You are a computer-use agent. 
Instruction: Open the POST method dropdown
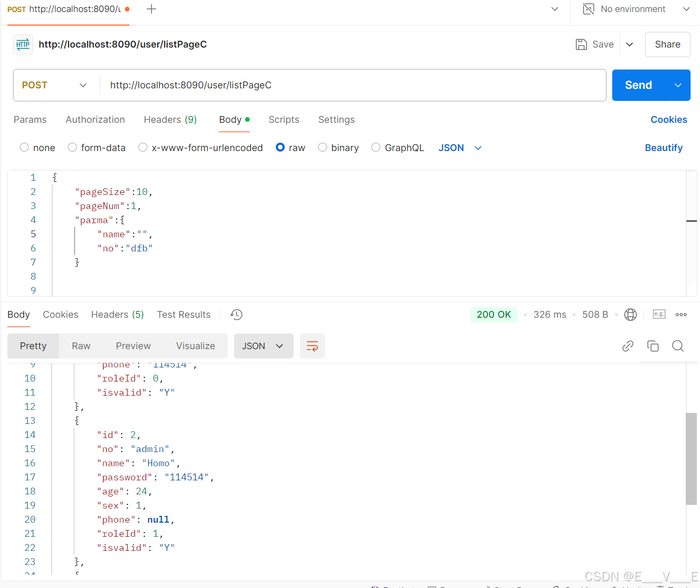[54, 85]
